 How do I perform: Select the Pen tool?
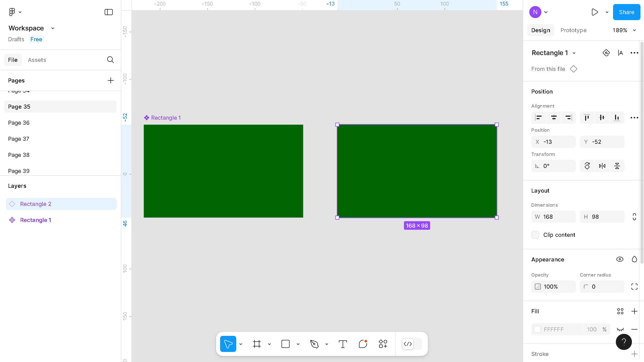click(x=314, y=344)
